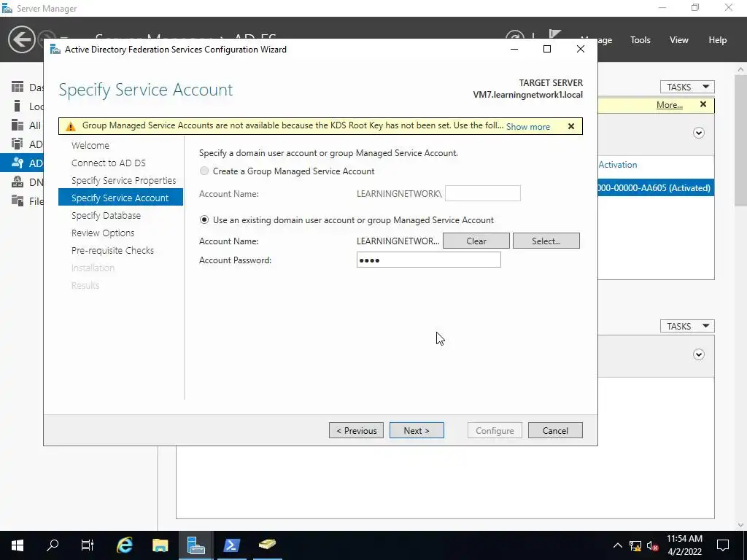Go to Review Options step
The image size is (747, 560).
click(x=103, y=233)
